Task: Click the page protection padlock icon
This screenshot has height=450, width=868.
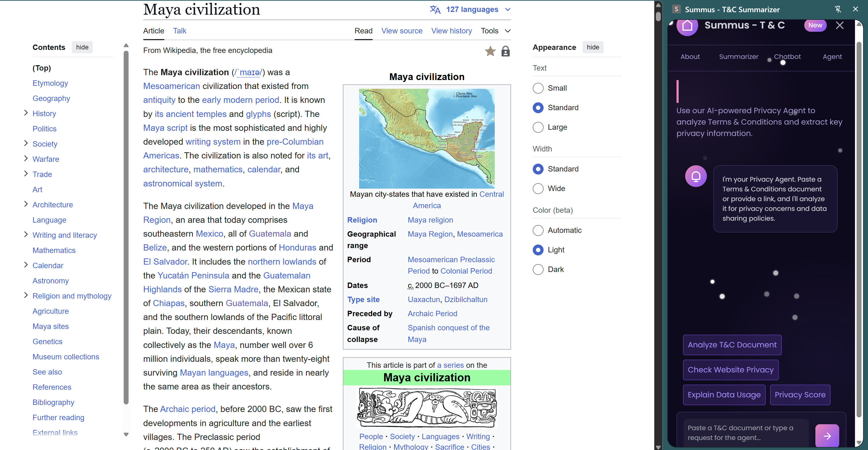Action: pos(505,51)
